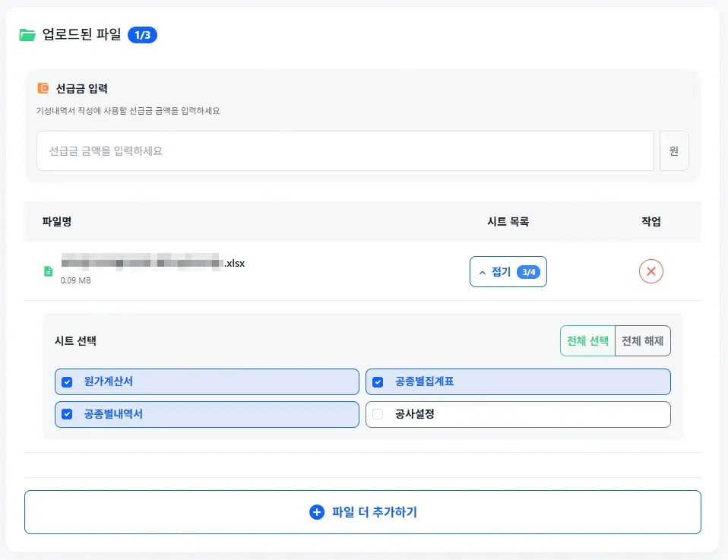Uncheck the 공종별집계표 sheet checkbox
The width and height of the screenshot is (728, 560).
coord(378,381)
